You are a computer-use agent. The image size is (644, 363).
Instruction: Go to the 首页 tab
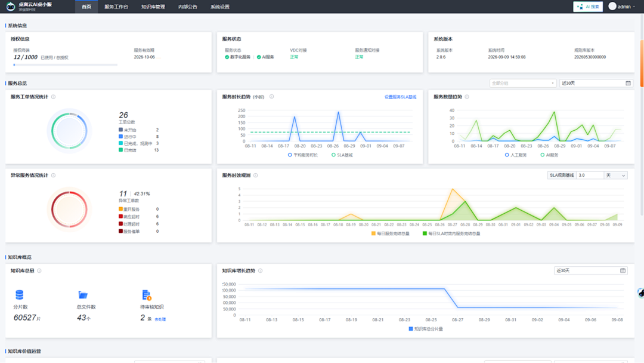pyautogui.click(x=86, y=7)
